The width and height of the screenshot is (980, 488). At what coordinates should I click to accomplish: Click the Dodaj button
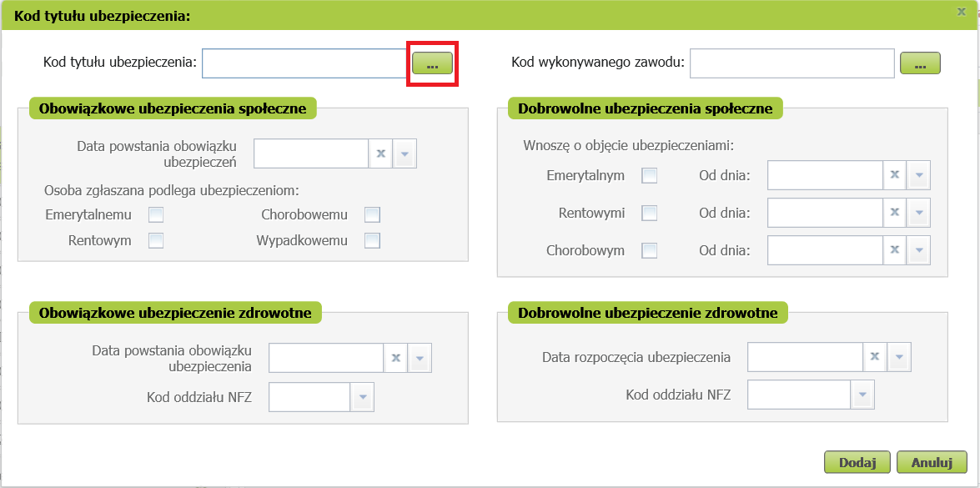click(x=858, y=463)
